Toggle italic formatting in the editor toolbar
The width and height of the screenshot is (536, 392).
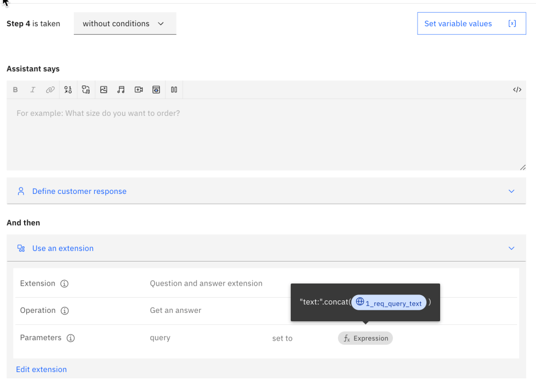(32, 90)
